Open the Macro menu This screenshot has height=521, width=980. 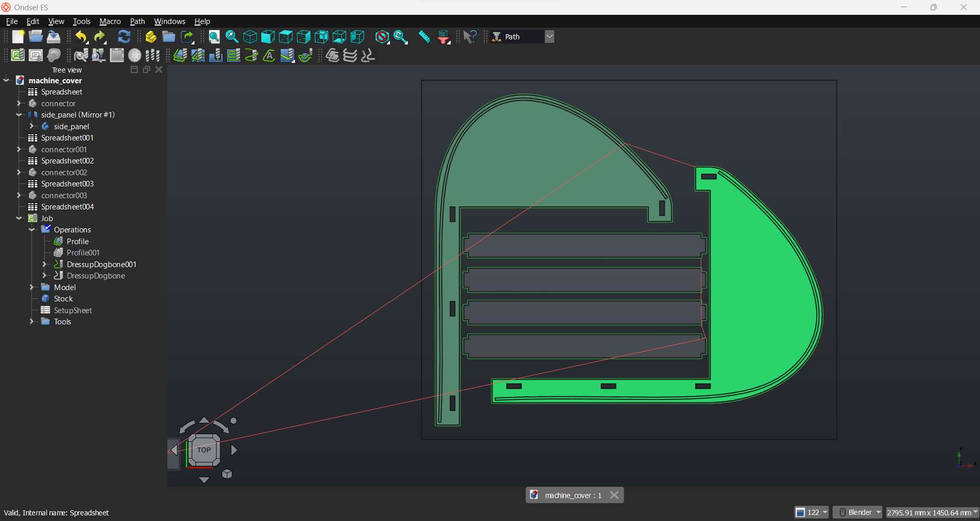(x=110, y=21)
